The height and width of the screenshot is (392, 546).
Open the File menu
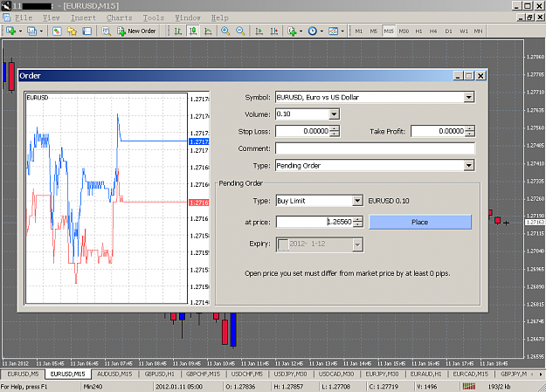(24, 17)
